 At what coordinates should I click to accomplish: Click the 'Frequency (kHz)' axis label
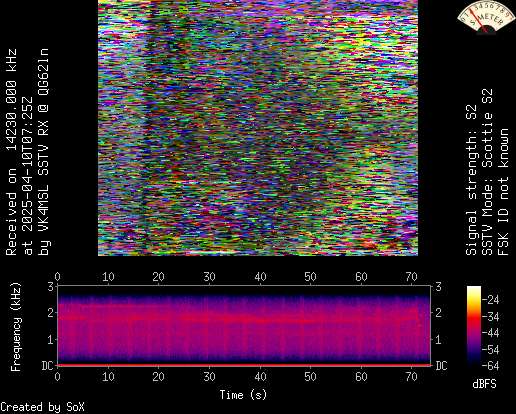[x=15, y=327]
